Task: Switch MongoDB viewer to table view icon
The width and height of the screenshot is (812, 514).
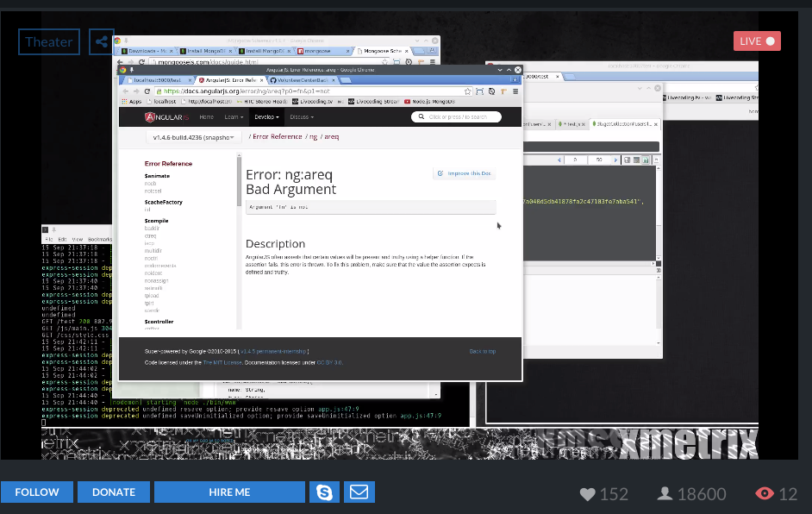Action: coord(636,160)
